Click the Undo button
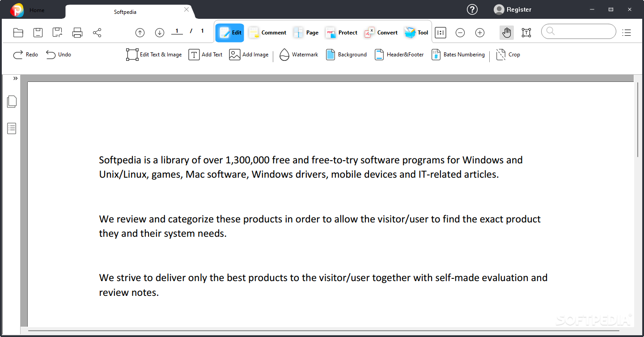Viewport: 644px width, 337px height. [59, 55]
